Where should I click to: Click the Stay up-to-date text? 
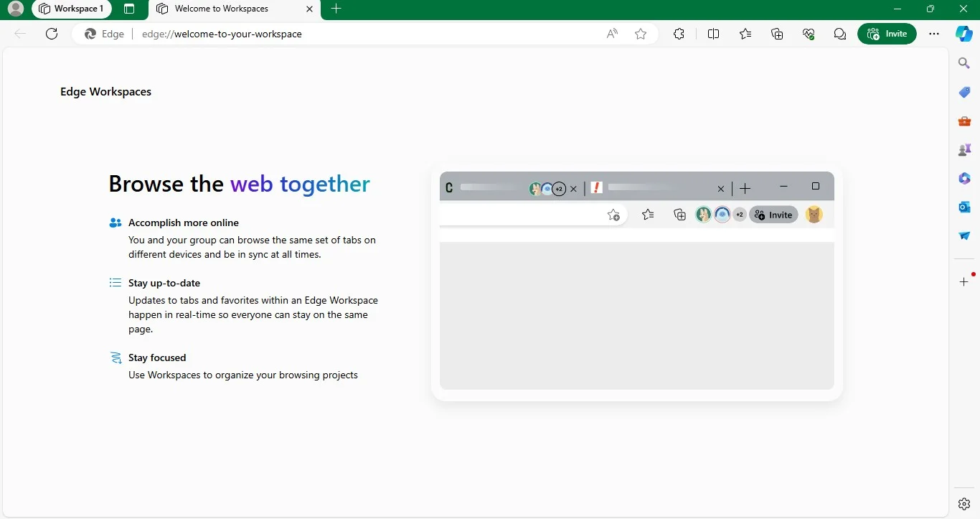click(x=164, y=283)
